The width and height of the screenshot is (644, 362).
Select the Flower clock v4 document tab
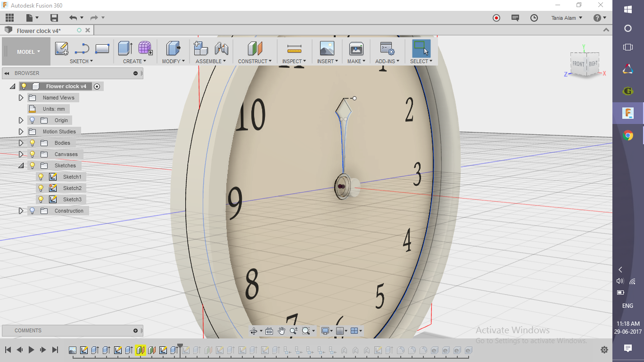pos(39,31)
